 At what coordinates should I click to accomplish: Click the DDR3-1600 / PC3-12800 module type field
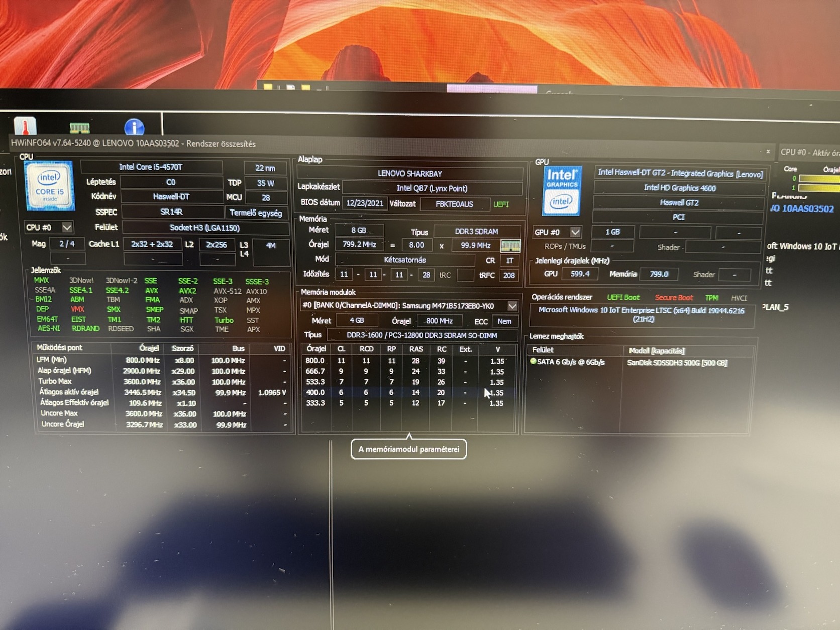click(x=422, y=335)
